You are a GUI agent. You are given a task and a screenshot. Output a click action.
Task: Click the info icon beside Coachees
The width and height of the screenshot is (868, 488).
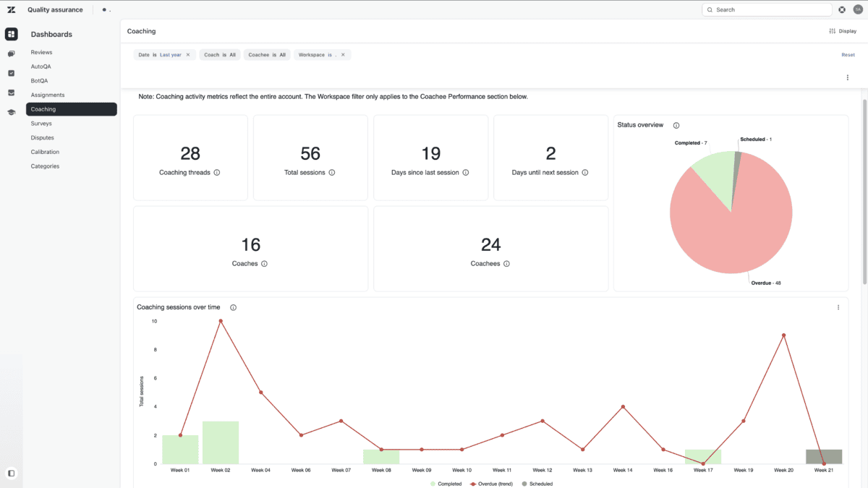point(506,264)
